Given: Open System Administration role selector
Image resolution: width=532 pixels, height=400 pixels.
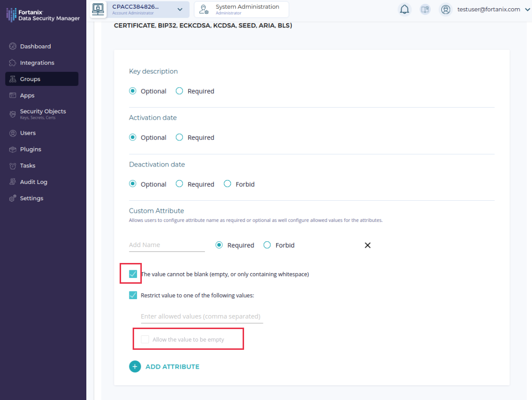Looking at the screenshot, I should [241, 9].
